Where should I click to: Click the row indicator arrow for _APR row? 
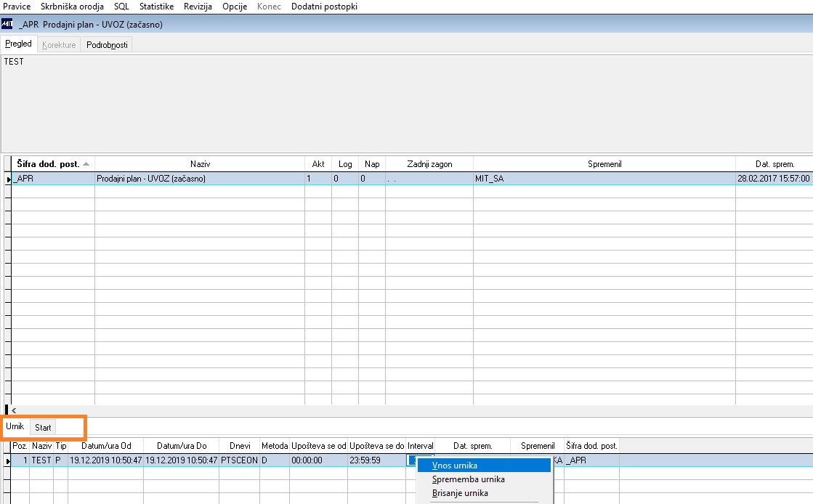8,179
